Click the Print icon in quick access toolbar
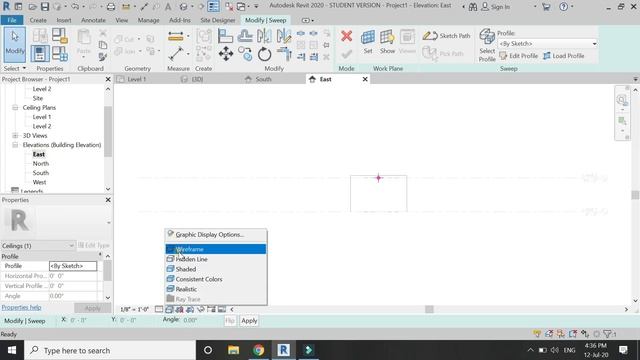 pyautogui.click(x=111, y=7)
